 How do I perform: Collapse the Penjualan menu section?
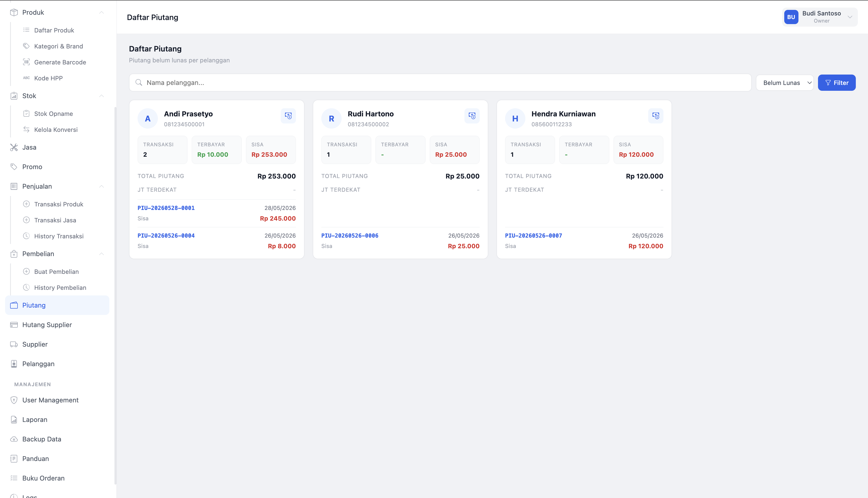(x=101, y=186)
